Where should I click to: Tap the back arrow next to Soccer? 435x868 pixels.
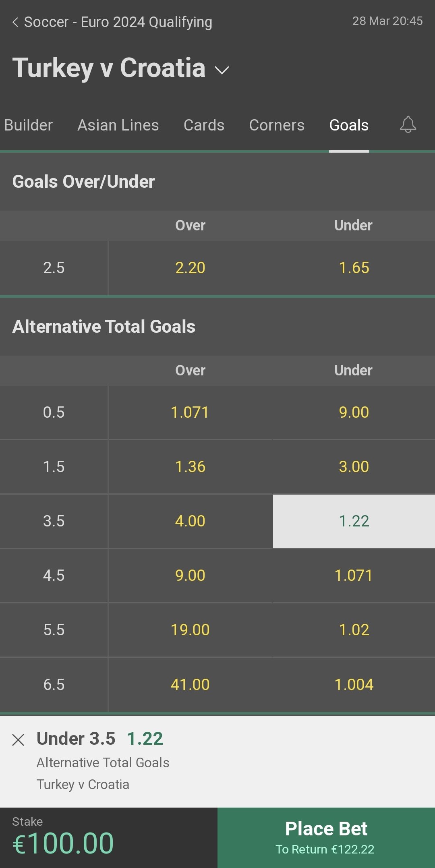point(15,22)
